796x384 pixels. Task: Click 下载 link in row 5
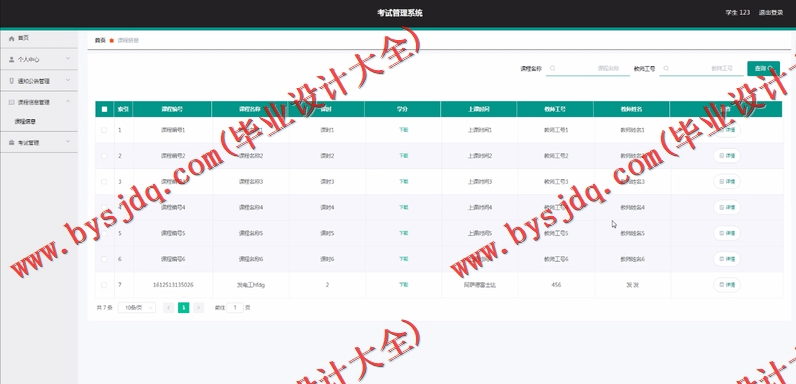point(403,233)
